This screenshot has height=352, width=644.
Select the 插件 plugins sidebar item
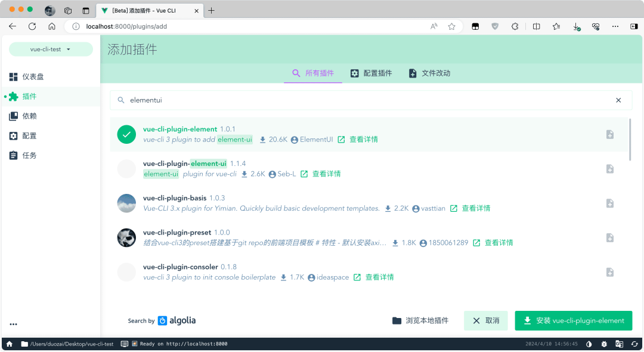(x=51, y=97)
